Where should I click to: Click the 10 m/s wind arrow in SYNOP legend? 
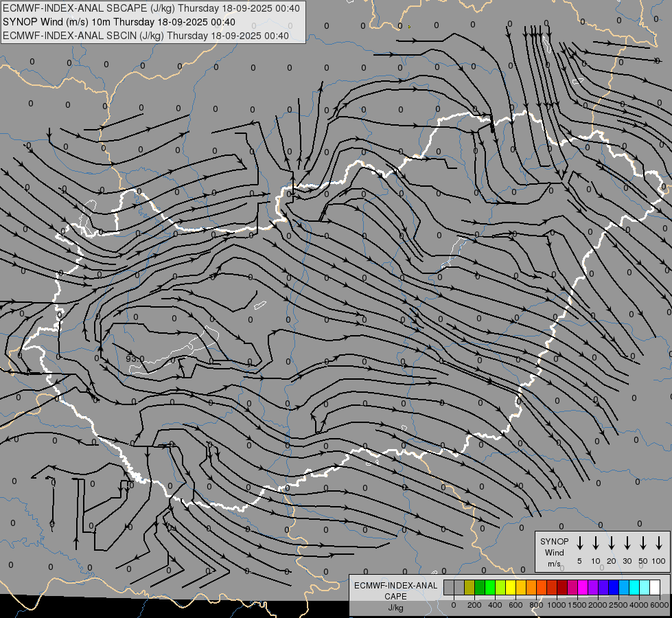pyautogui.click(x=596, y=543)
